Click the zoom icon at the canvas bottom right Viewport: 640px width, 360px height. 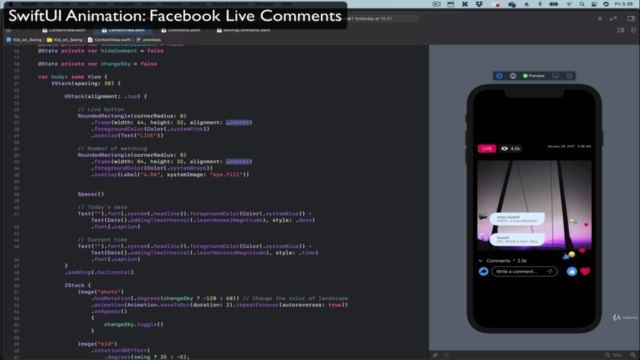coord(633,355)
